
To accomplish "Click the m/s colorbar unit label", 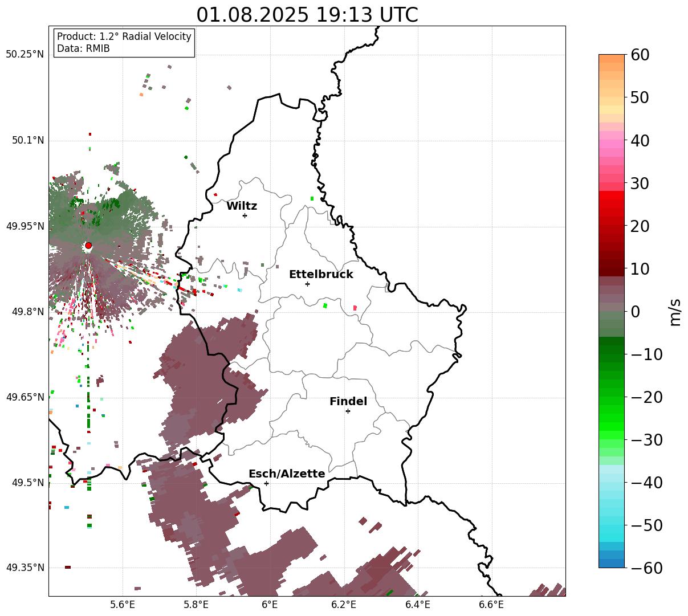I will [x=675, y=311].
